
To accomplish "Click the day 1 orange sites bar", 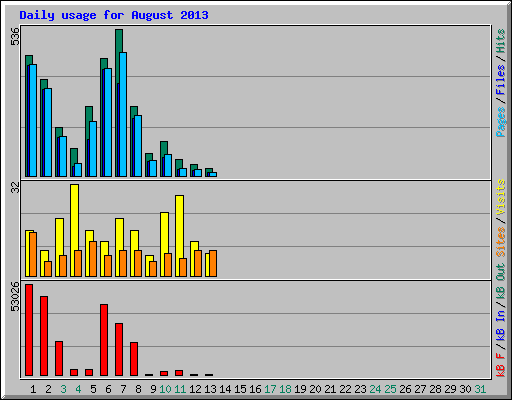I will point(33,254).
